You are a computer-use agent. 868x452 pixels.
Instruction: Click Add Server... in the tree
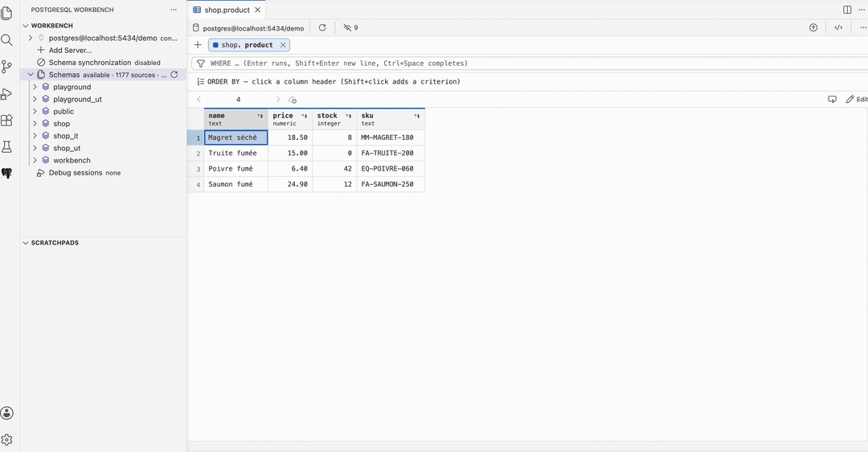pyautogui.click(x=70, y=51)
